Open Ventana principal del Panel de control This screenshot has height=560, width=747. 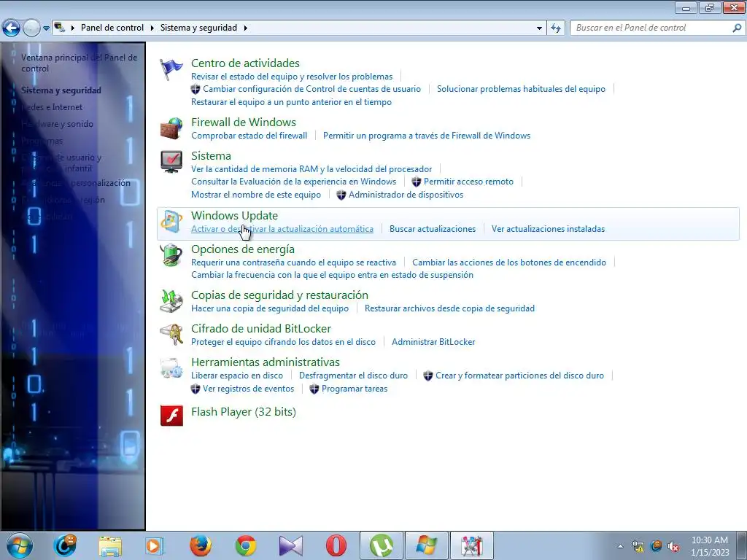(x=79, y=63)
